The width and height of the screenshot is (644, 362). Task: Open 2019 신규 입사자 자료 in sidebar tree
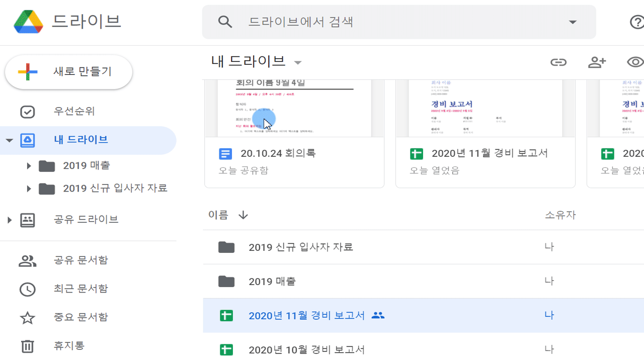(x=115, y=189)
